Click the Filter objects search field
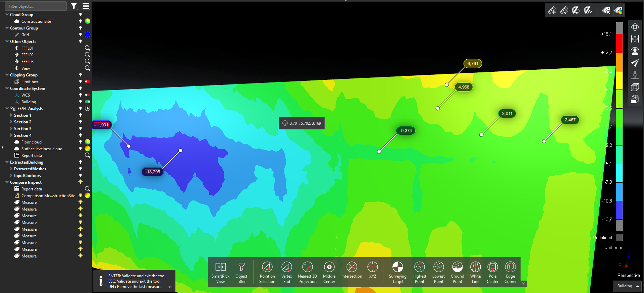 click(x=35, y=6)
